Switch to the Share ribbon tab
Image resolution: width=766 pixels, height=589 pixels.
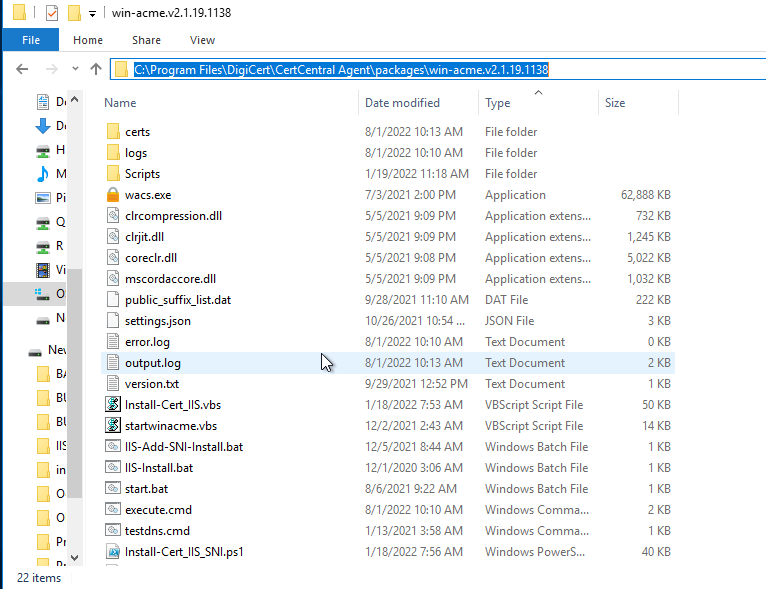coord(146,40)
